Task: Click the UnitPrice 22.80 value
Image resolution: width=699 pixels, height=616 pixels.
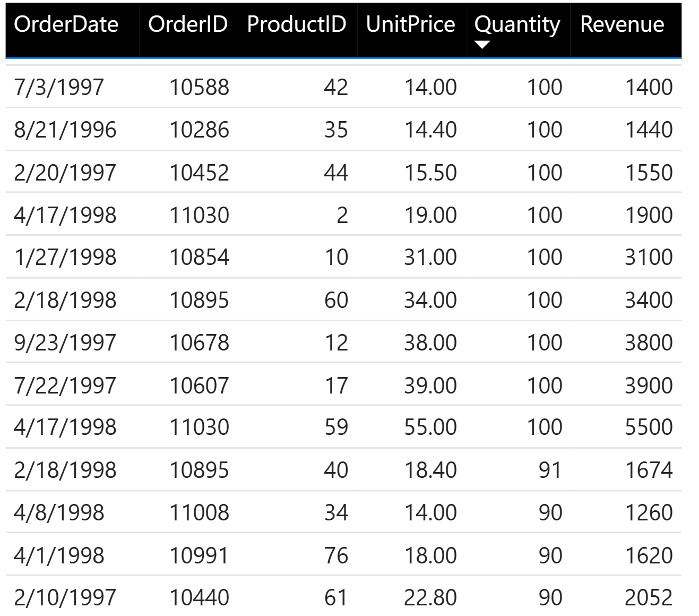Action: click(430, 597)
